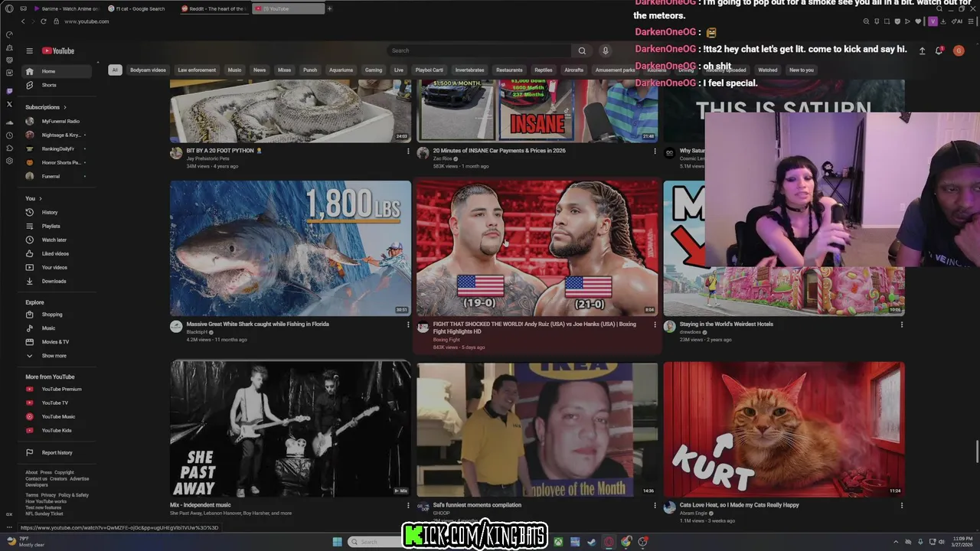
Task: Select the News filter chip
Action: (x=260, y=70)
